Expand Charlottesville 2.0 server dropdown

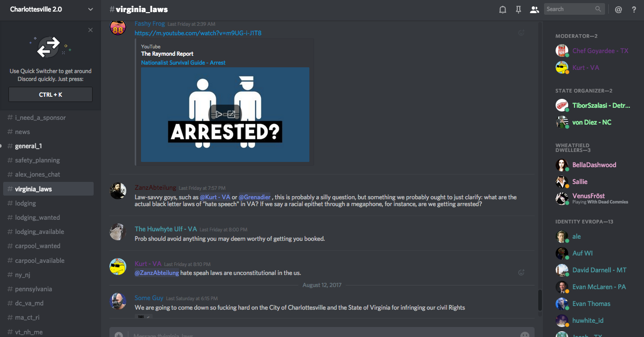(90, 9)
